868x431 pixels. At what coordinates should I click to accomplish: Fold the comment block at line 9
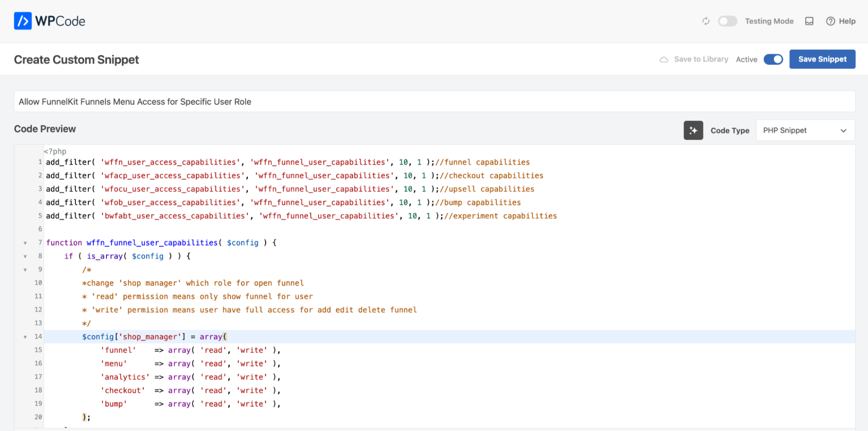[25, 270]
